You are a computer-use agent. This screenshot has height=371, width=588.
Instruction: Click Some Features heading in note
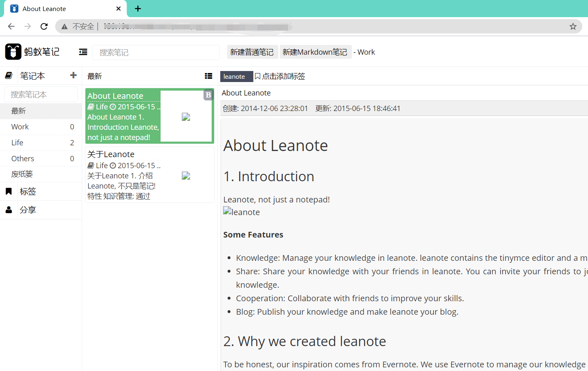tap(253, 235)
